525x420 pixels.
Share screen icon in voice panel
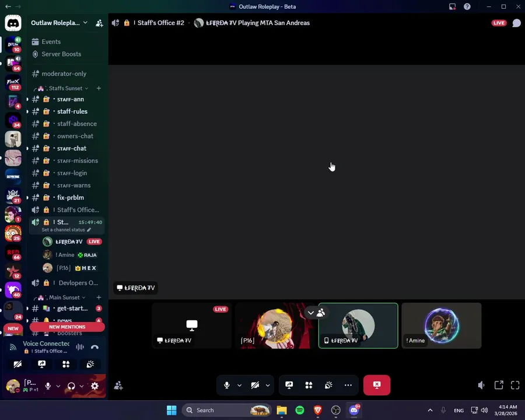click(42, 365)
